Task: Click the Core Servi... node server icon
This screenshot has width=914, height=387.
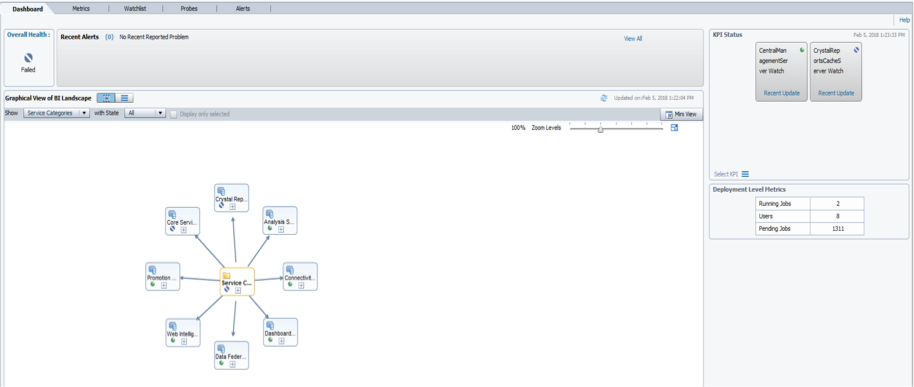Action: (171, 213)
